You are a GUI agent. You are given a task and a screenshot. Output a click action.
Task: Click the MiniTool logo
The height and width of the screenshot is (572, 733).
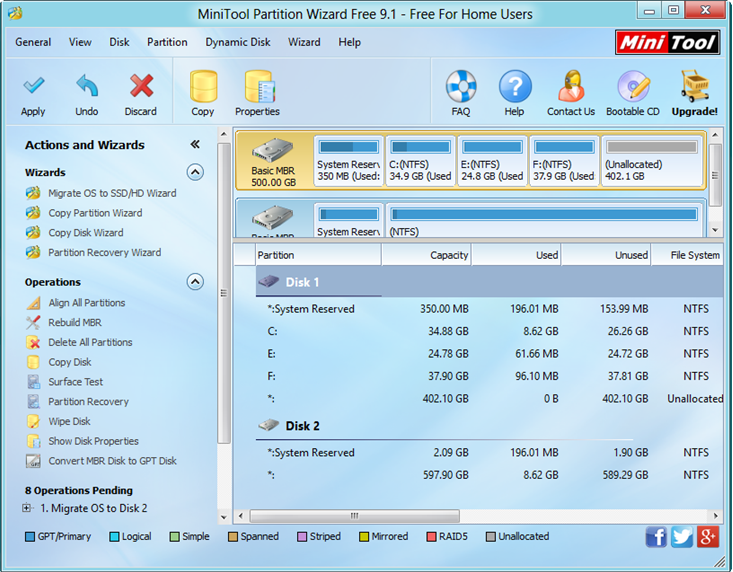667,43
